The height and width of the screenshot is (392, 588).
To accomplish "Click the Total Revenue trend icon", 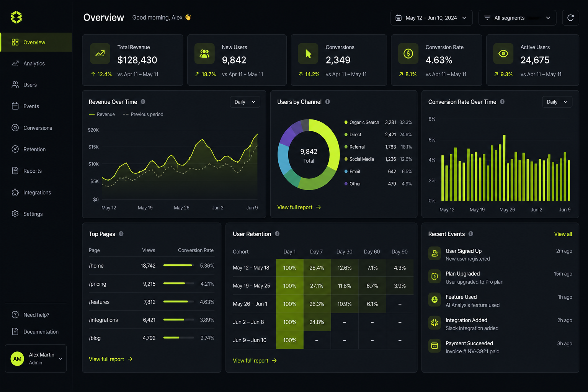I will [100, 54].
